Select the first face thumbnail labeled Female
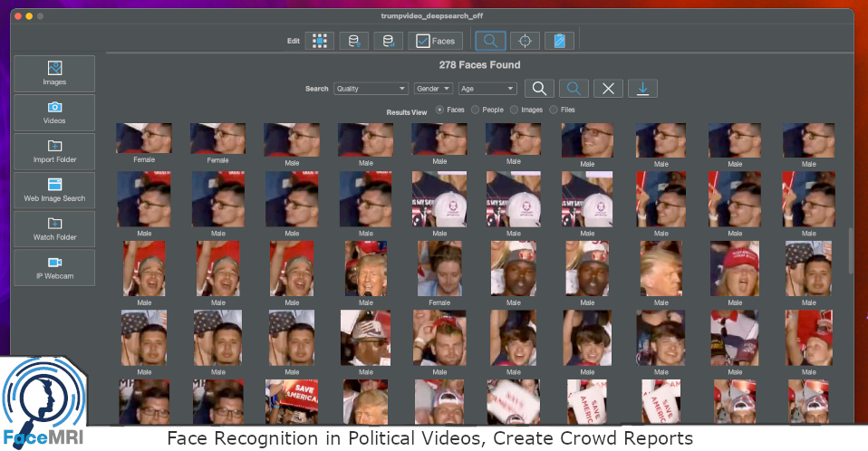 pos(143,139)
